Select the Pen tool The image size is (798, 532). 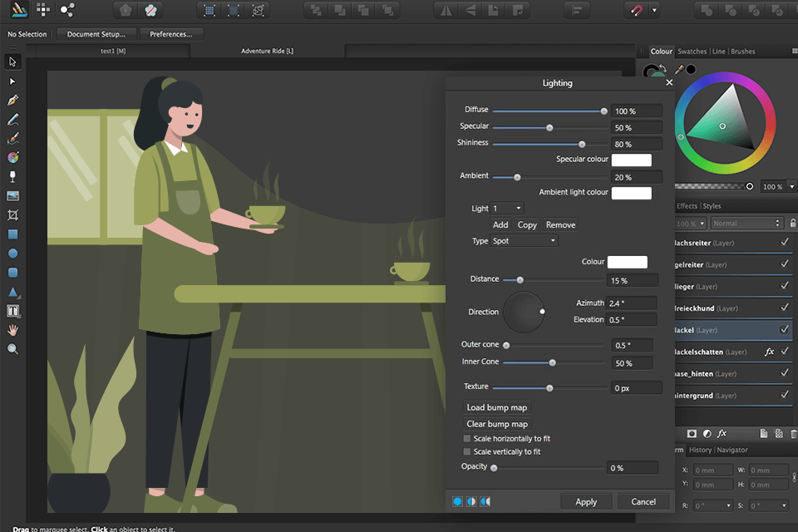12,100
